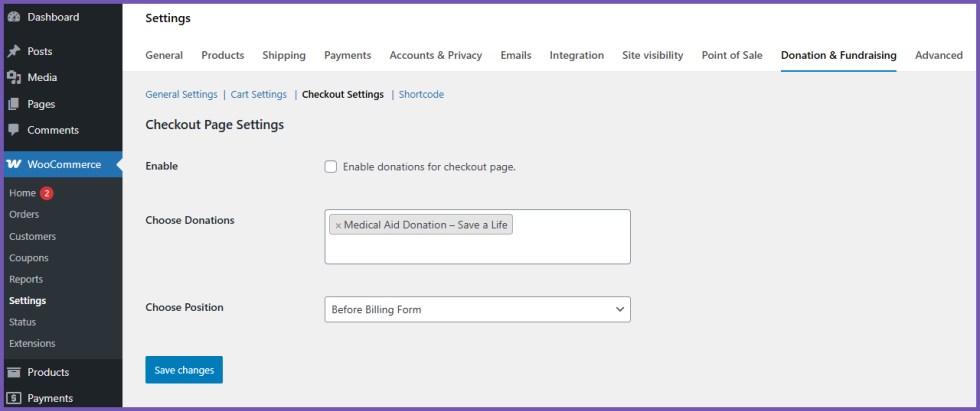Click the WooCommerce logo icon
Screen dimensions: 980x411
coord(14,165)
